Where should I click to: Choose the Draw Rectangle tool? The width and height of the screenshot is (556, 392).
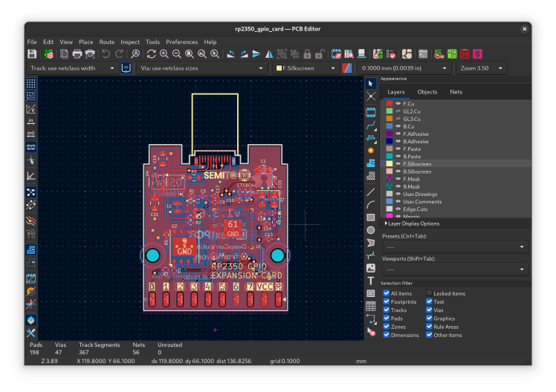point(371,217)
